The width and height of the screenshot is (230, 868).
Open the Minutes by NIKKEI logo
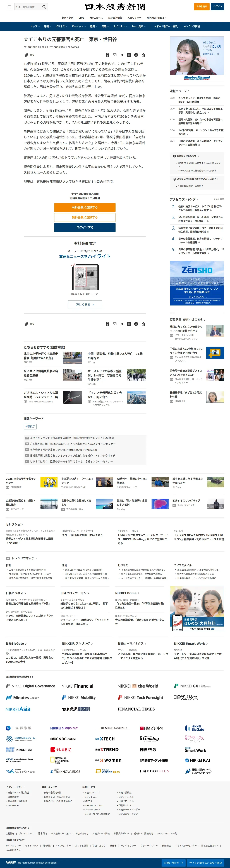23,698
